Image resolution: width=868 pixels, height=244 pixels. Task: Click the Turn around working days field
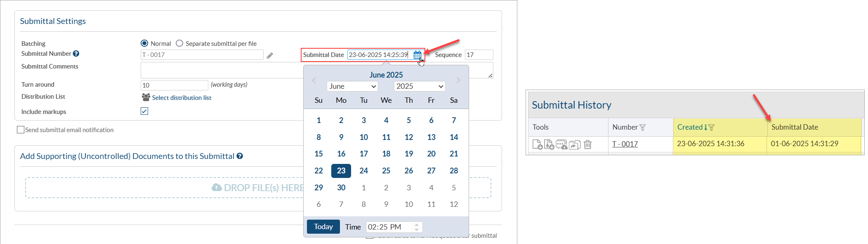[174, 85]
